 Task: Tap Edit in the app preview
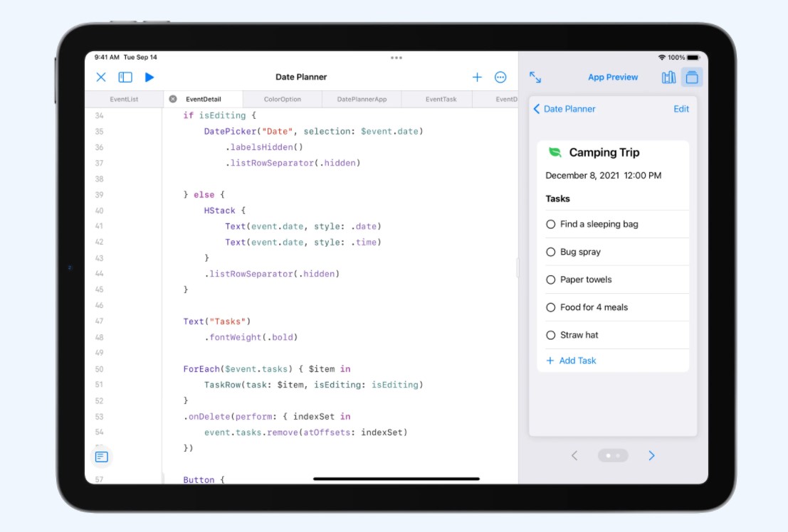[681, 108]
